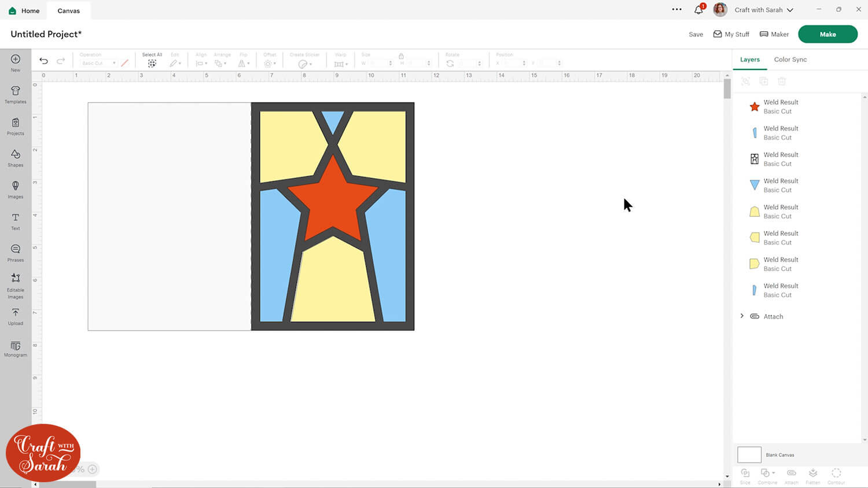
Task: Select the red star Weld Result layer
Action: pos(781,107)
